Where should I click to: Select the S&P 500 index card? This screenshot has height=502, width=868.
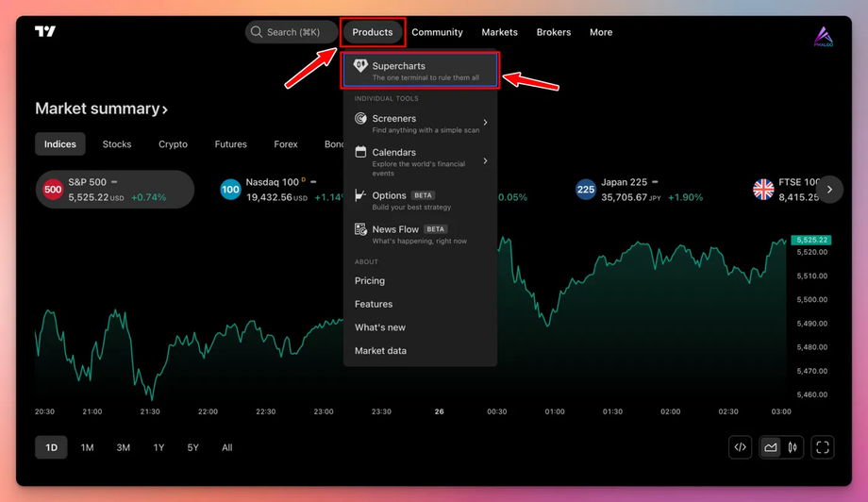(115, 190)
